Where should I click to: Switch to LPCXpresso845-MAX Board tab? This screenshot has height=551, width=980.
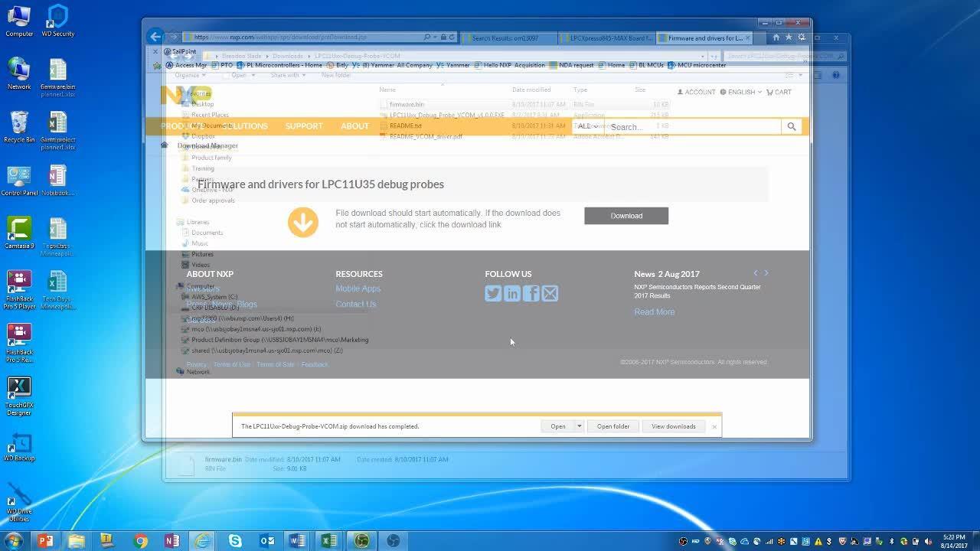pos(609,37)
